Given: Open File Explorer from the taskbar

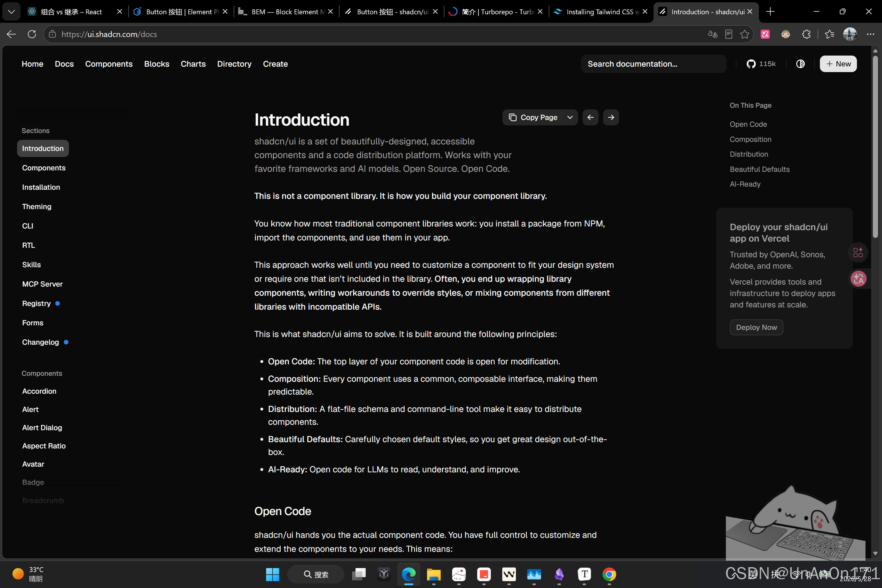Looking at the screenshot, I should (434, 574).
